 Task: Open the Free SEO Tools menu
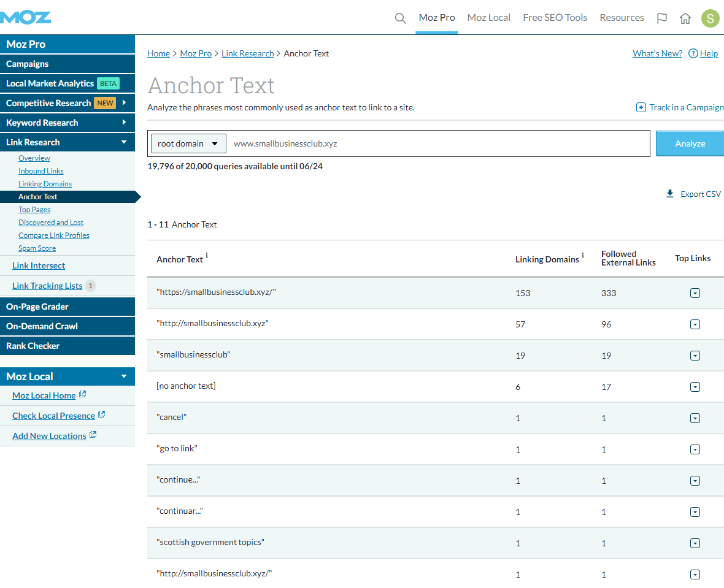(555, 18)
